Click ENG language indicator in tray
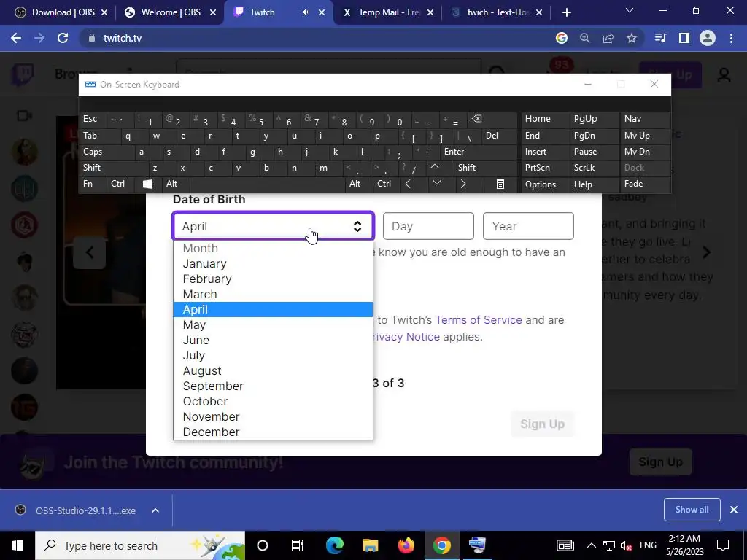Image resolution: width=747 pixels, height=560 pixels. [648, 545]
